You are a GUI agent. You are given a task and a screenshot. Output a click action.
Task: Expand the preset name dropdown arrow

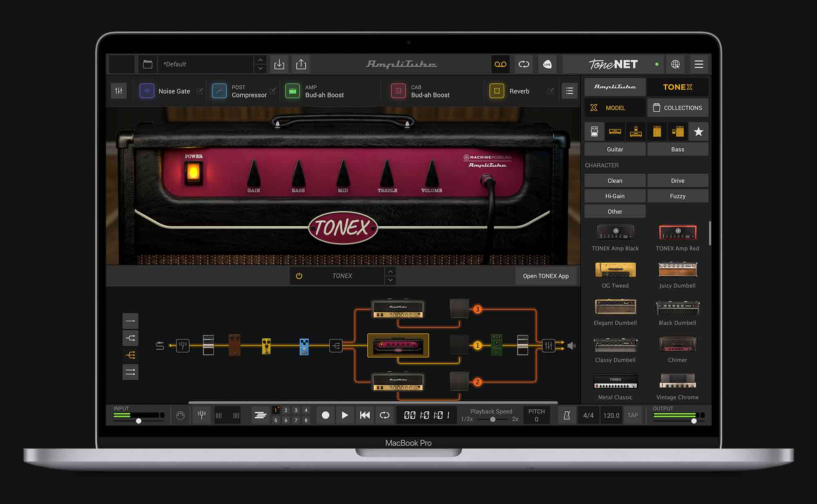click(261, 69)
